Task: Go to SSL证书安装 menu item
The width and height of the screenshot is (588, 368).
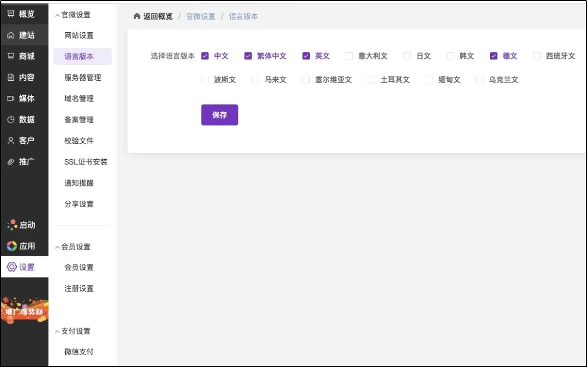Action: click(85, 162)
